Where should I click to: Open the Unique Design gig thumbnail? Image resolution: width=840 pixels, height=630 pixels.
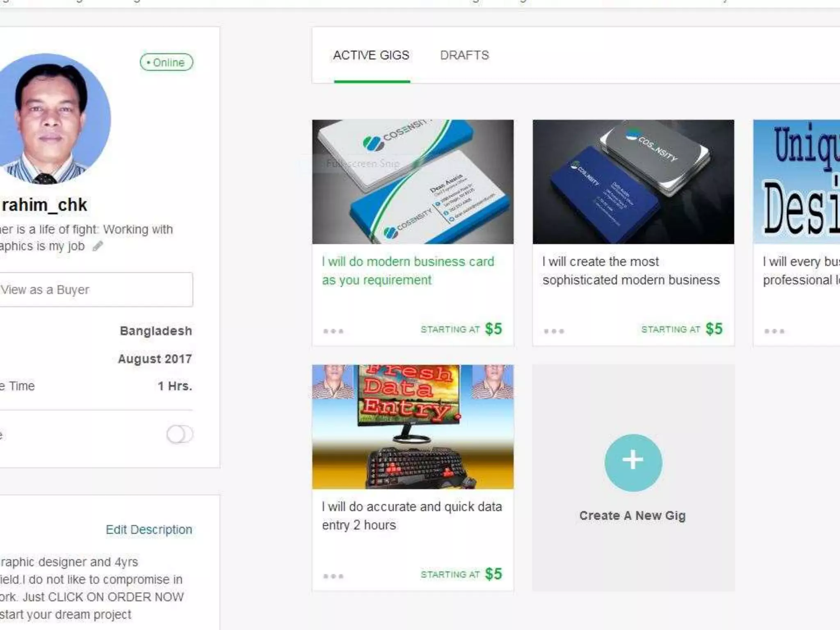click(797, 182)
